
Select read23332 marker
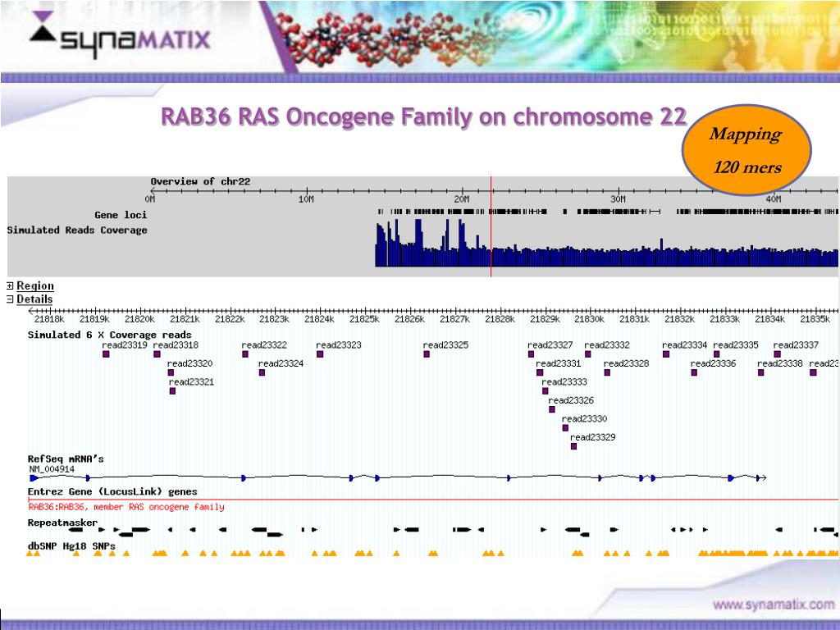[587, 354]
